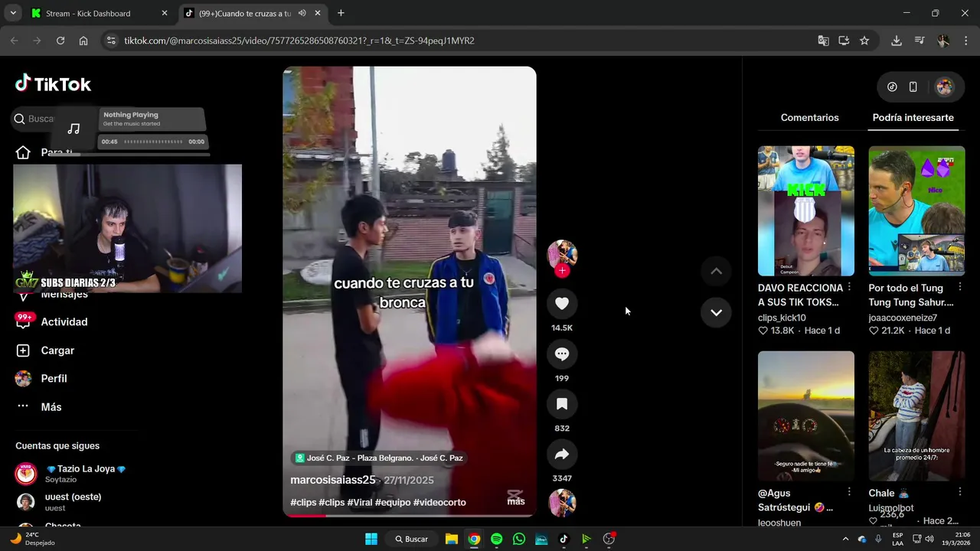Expand Chrome tab search dropdown
The width and height of the screenshot is (980, 551).
click(13, 13)
